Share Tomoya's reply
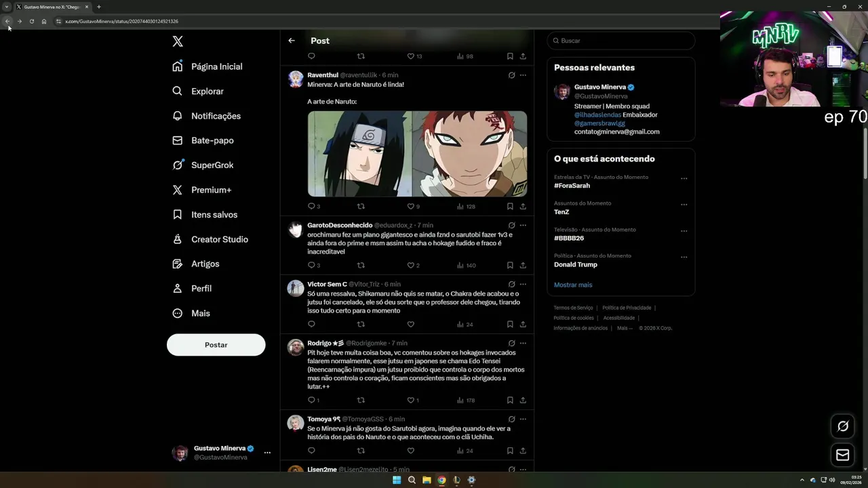This screenshot has height=488, width=868. pyautogui.click(x=523, y=451)
